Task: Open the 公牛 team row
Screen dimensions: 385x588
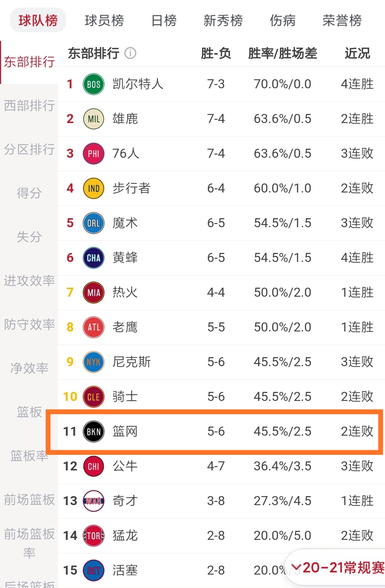Action: (221, 466)
